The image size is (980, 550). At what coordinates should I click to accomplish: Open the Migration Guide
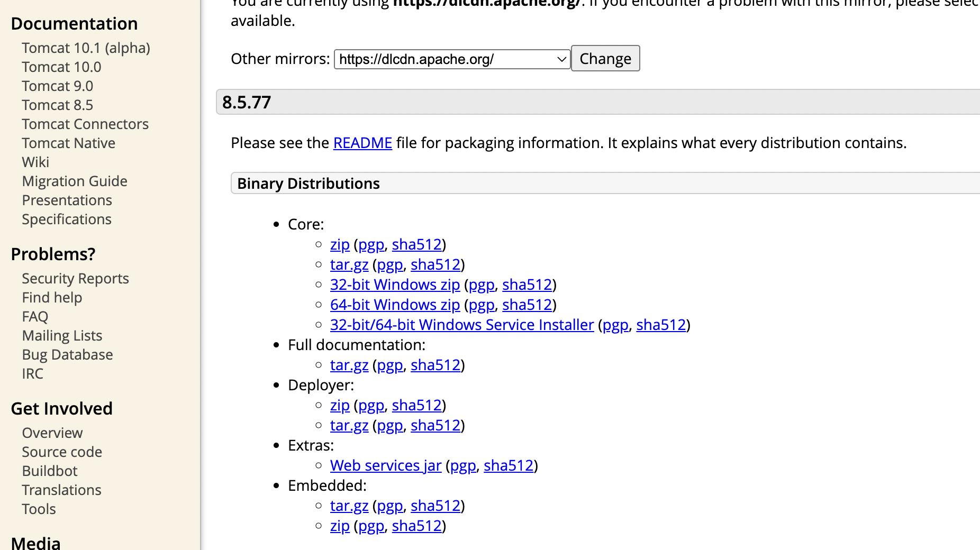(x=75, y=181)
